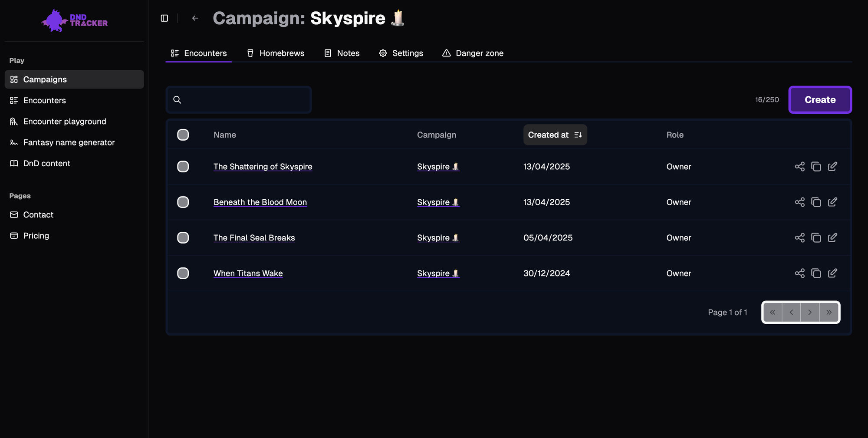
Task: Click the back arrow icon
Action: (x=195, y=18)
